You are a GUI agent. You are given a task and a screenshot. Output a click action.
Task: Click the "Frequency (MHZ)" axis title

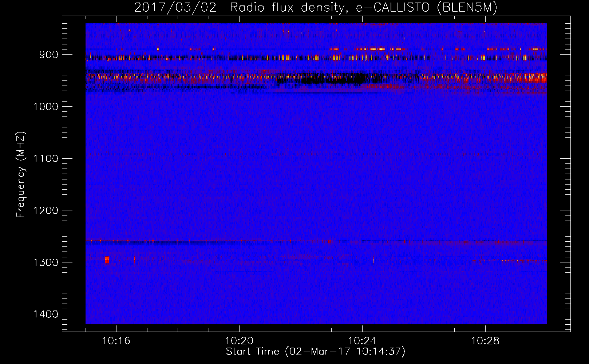(x=21, y=175)
